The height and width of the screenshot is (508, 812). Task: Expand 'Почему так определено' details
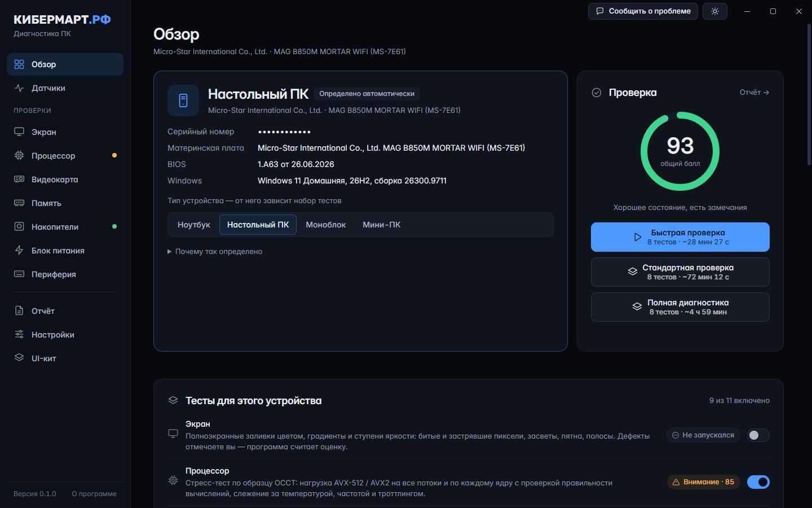[215, 252]
